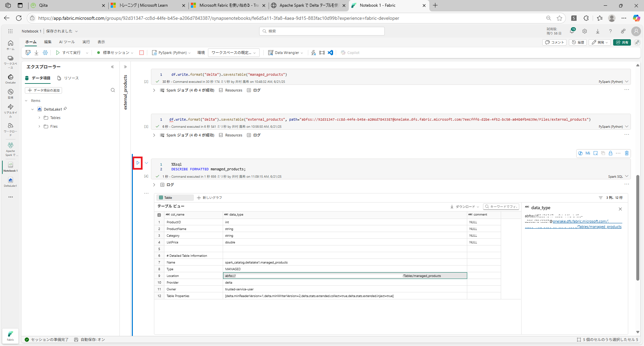This screenshot has width=644, height=346.
Task: Open the app launcher grid icon
Action: click(x=10, y=31)
